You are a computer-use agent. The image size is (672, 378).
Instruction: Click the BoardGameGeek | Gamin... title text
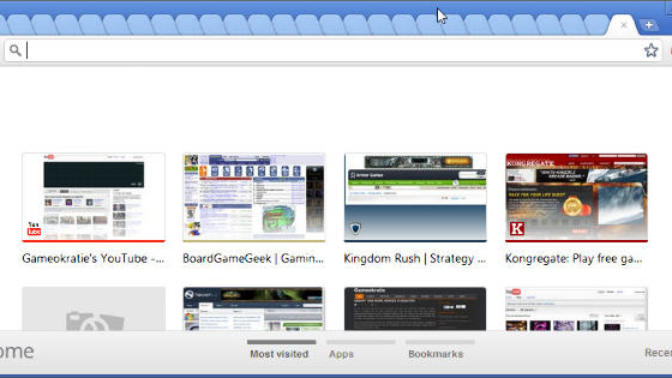click(x=253, y=258)
